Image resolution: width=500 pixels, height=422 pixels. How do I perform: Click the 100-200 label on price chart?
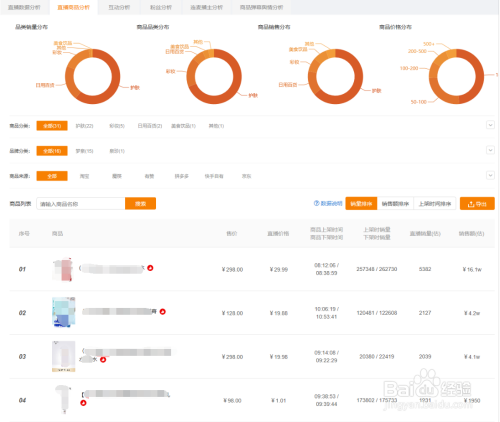pos(409,68)
